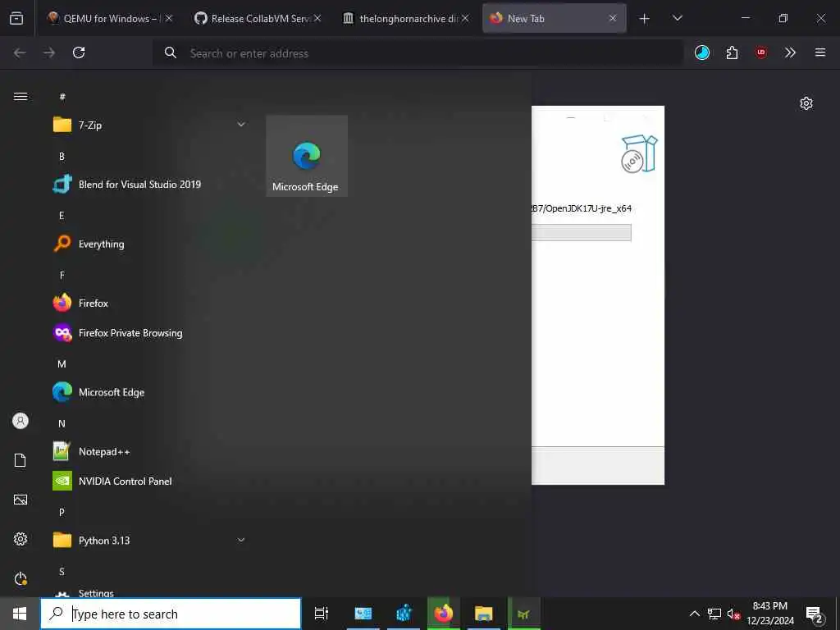This screenshot has width=840, height=630.
Task: Open the notification center icon
Action: tap(815, 614)
